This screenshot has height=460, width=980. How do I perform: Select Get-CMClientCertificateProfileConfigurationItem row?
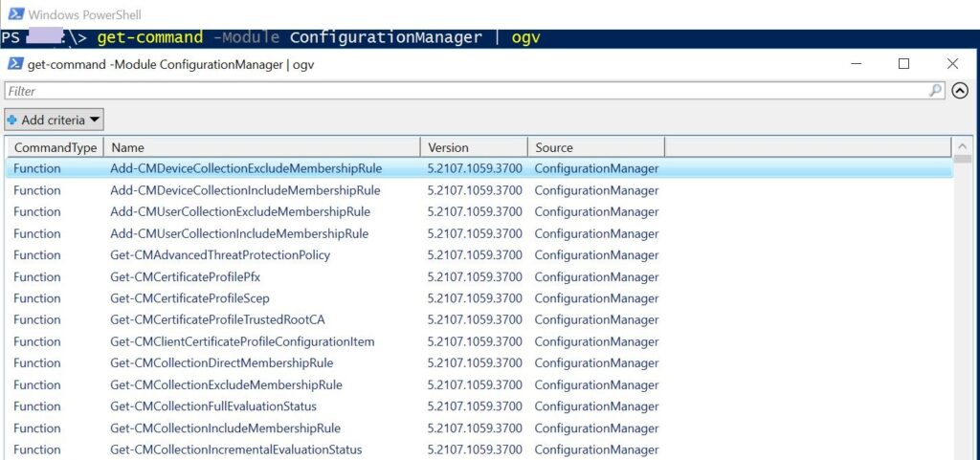[479, 341]
